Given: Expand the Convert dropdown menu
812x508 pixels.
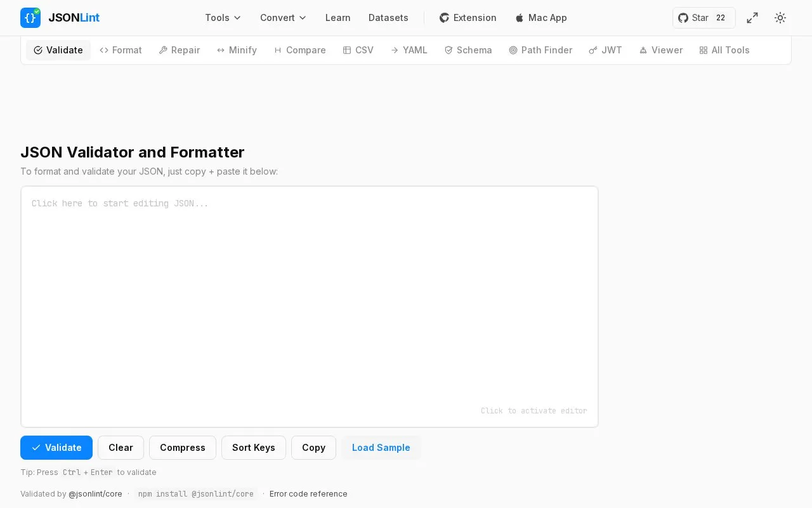Looking at the screenshot, I should coord(283,18).
